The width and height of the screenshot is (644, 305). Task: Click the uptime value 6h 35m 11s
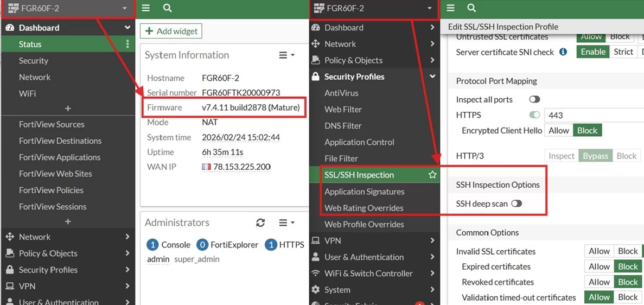click(222, 152)
